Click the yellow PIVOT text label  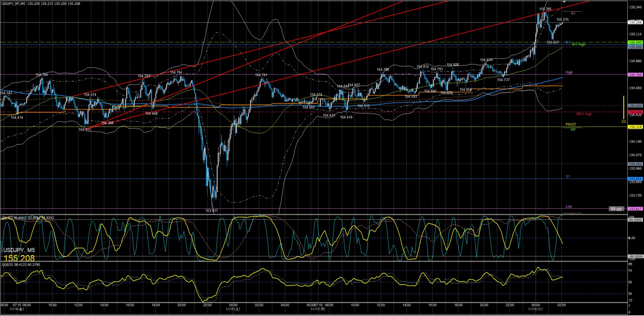pos(570,125)
